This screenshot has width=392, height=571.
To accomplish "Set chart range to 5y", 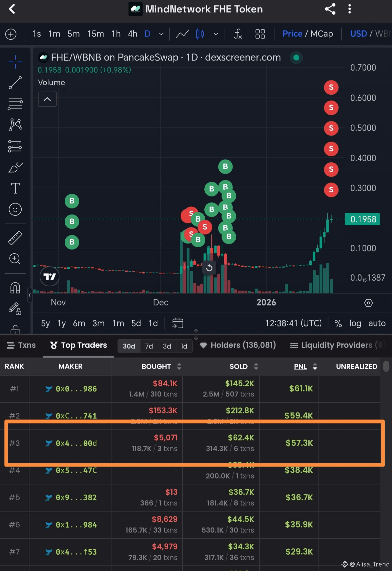I will click(x=45, y=323).
